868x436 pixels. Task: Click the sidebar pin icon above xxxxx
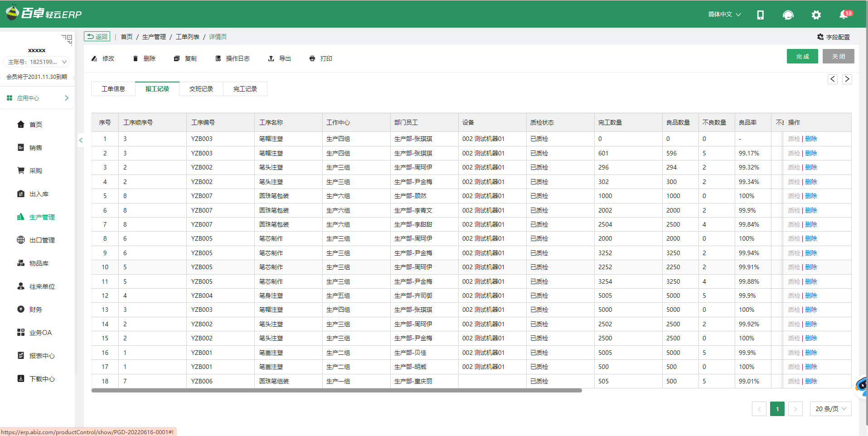click(x=67, y=39)
